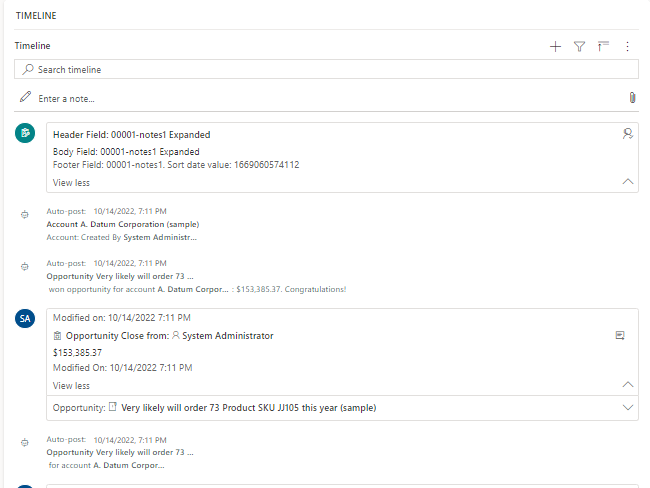
Task: Collapse the notes record with its chevron
Action: 627,182
